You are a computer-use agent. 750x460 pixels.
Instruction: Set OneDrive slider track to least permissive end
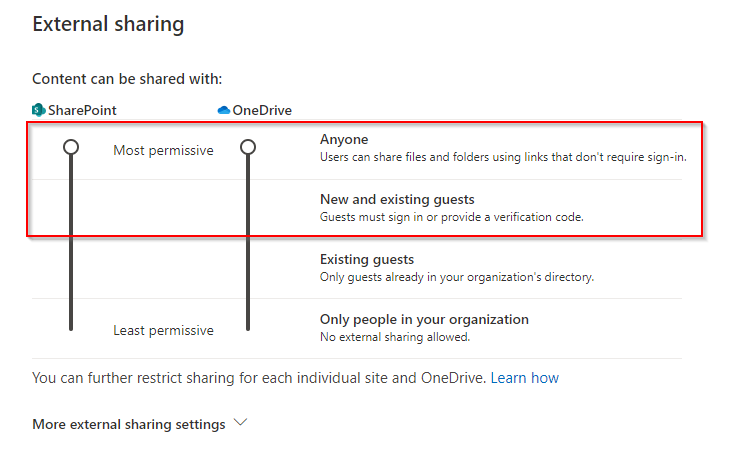coord(248,324)
